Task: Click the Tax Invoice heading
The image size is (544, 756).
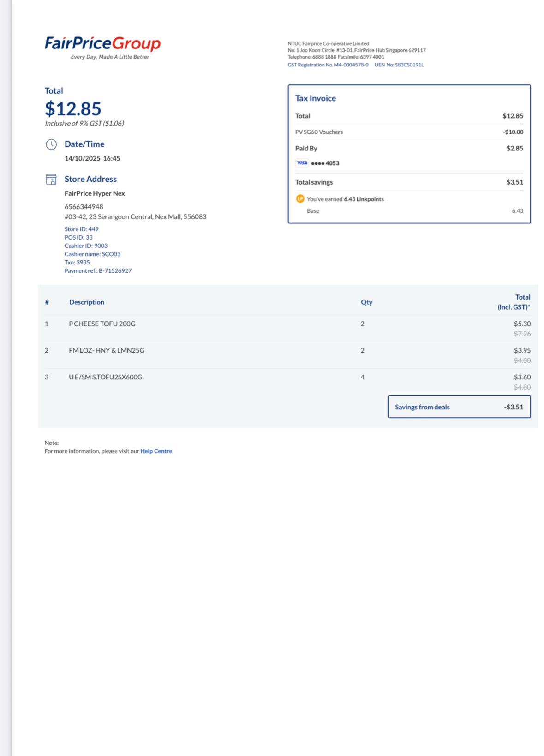Action: coord(316,98)
